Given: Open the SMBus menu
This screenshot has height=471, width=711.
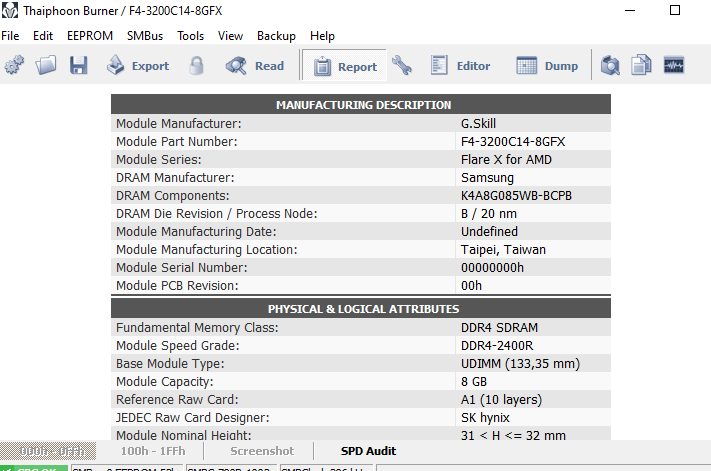Looking at the screenshot, I should pyautogui.click(x=145, y=36).
